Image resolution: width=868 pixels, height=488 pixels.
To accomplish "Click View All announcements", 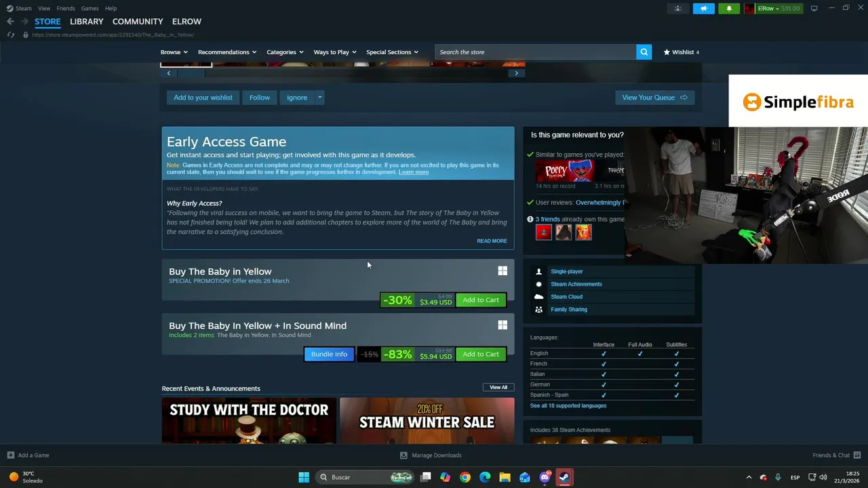I will 498,388.
